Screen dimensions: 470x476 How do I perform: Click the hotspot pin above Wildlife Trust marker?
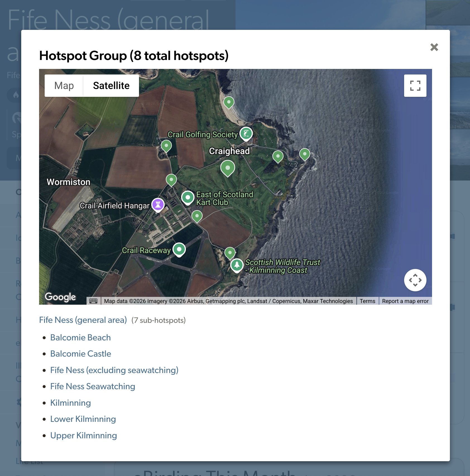click(230, 253)
